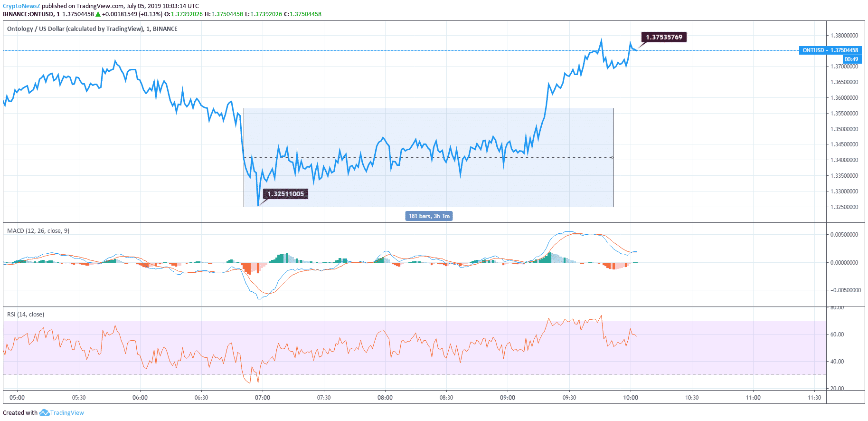Viewport: 868px width, 421px height.
Task: Select the 1.32511005 low price callout
Action: [285, 194]
